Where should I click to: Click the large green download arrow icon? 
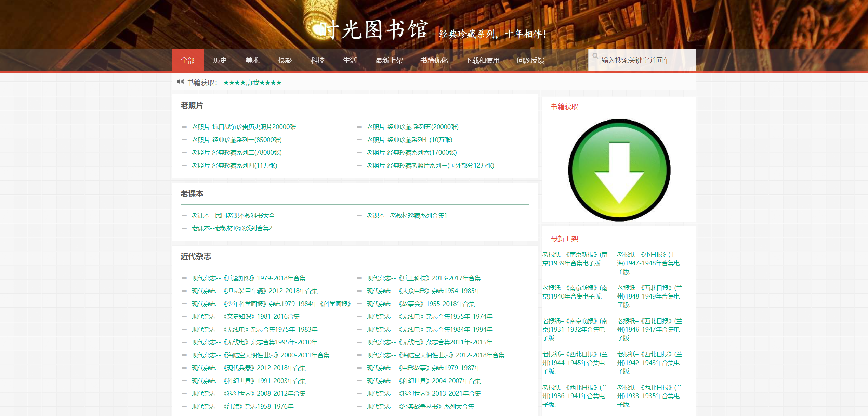[x=619, y=169]
